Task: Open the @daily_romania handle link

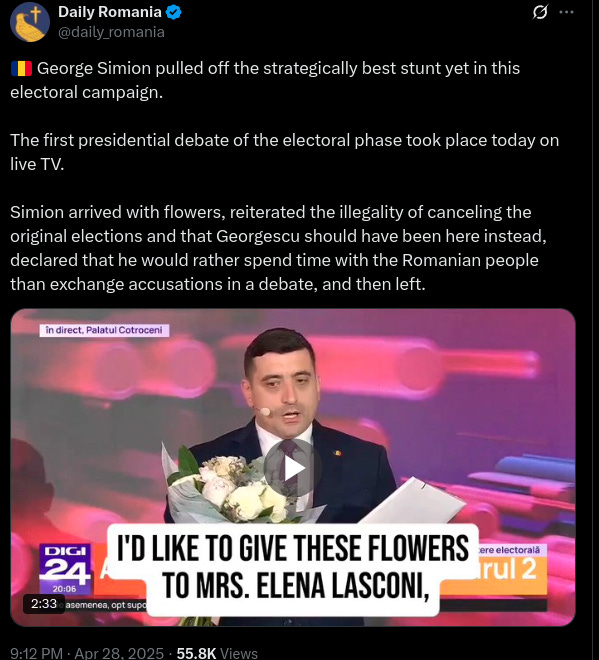Action: [111, 32]
